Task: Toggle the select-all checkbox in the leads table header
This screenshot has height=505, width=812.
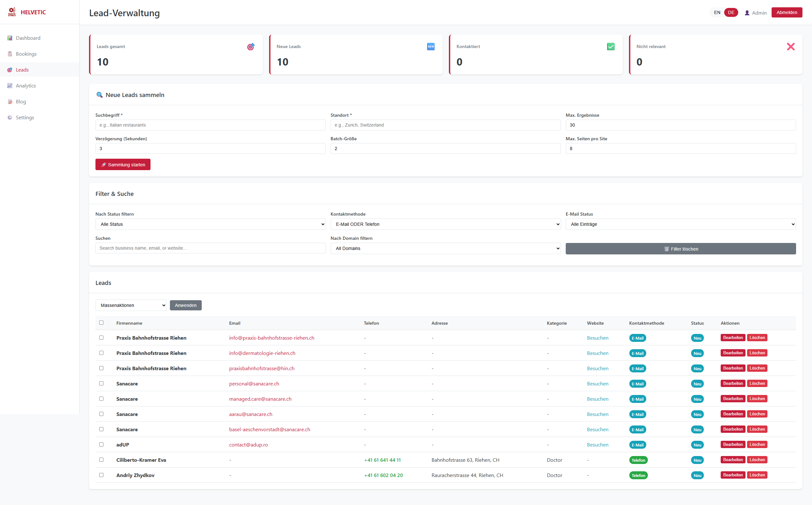Action: (x=101, y=323)
